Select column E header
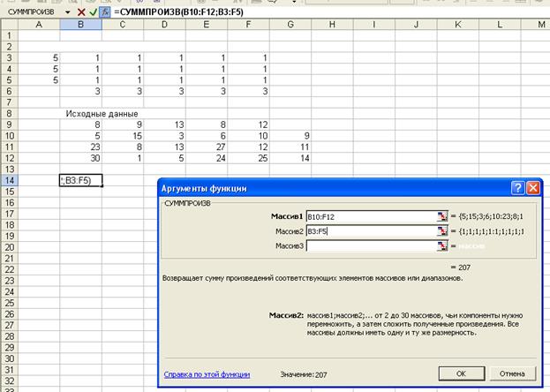This screenshot has height=392, width=550. (x=207, y=25)
